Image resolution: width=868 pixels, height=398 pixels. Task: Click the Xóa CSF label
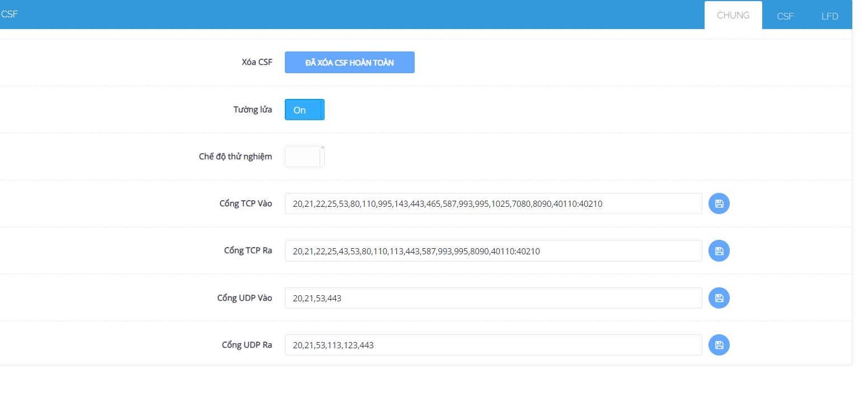coord(257,62)
